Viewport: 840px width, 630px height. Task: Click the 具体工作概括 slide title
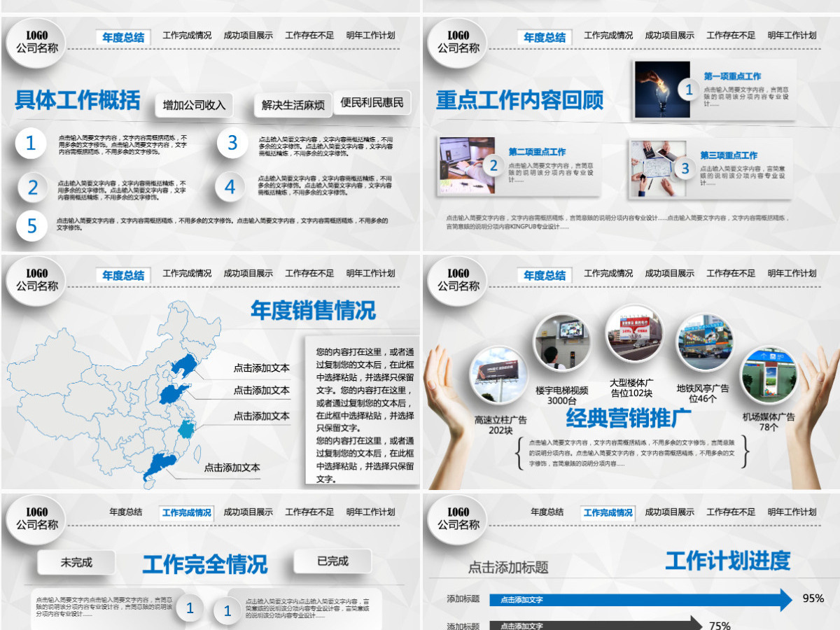[x=78, y=101]
